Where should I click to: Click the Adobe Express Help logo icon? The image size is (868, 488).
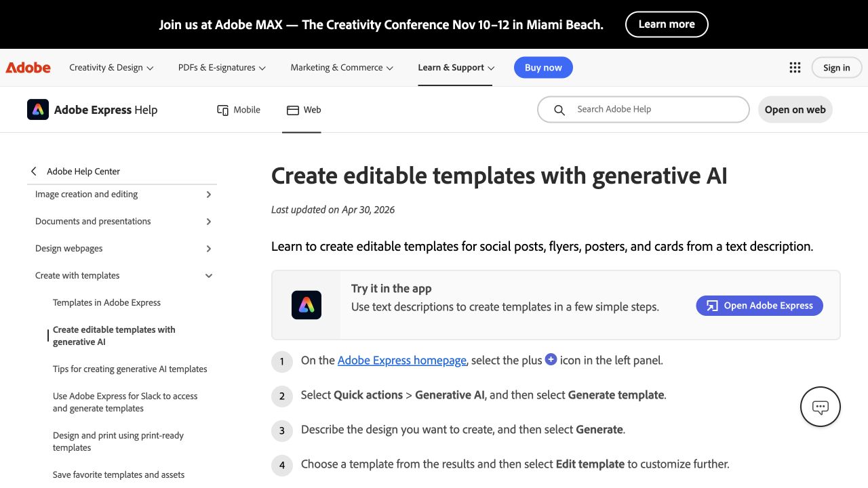click(38, 109)
